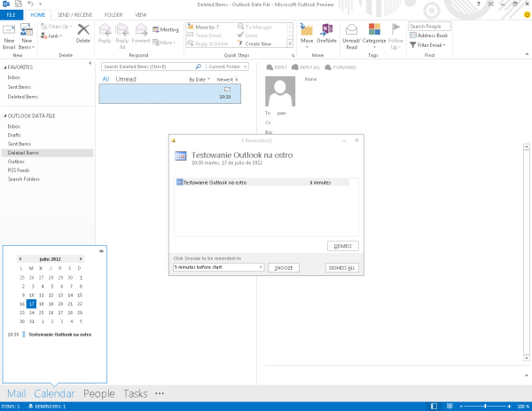The width and height of the screenshot is (532, 411).
Task: Expand the snooze duration dropdown
Action: pos(261,267)
